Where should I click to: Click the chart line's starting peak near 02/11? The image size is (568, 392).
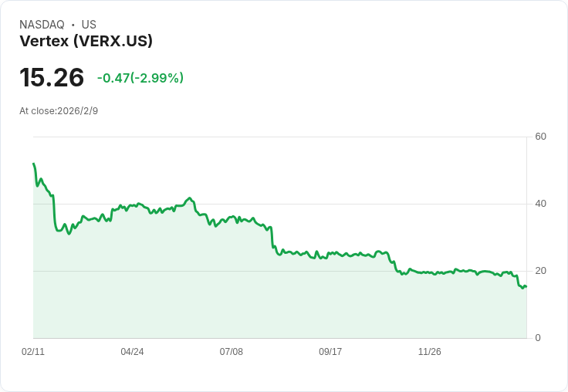(34, 164)
